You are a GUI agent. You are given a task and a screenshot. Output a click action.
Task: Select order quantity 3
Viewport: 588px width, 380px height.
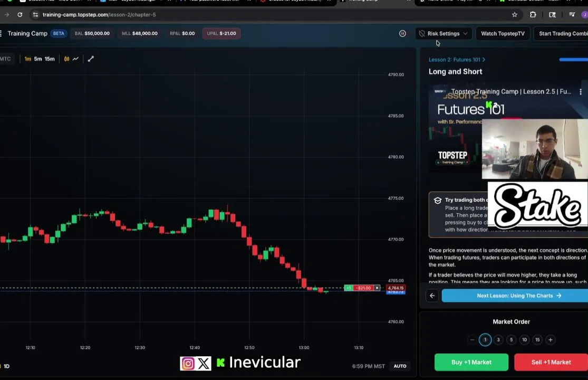point(498,340)
